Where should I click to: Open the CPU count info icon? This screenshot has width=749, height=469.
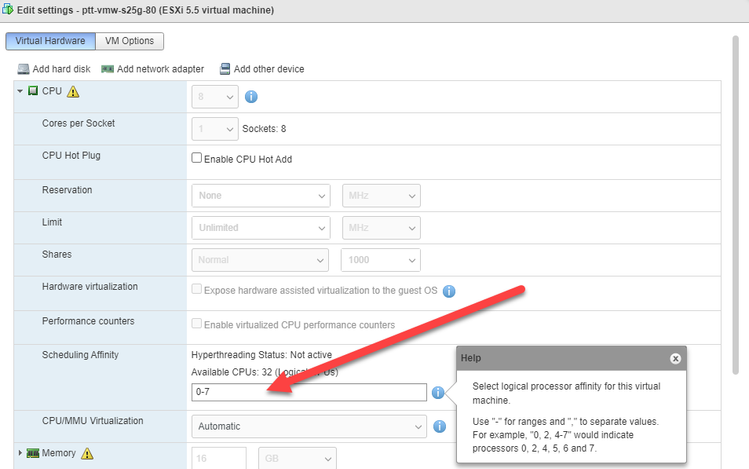(251, 97)
